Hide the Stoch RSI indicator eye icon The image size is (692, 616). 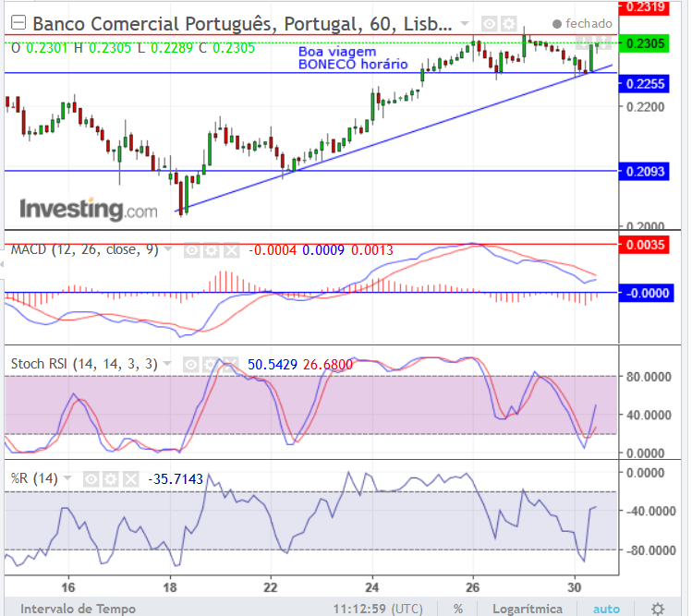(191, 365)
